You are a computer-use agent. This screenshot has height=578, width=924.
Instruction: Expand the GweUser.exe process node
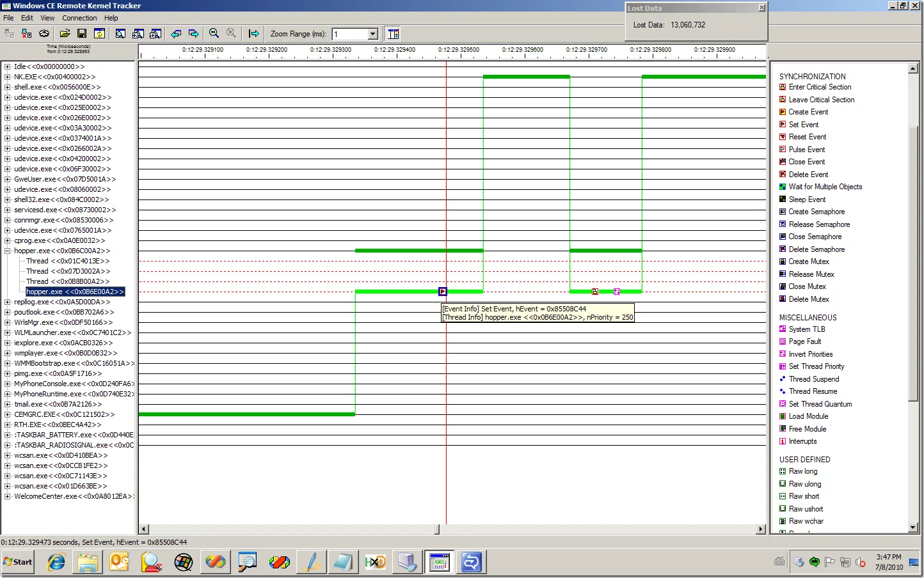[8, 179]
